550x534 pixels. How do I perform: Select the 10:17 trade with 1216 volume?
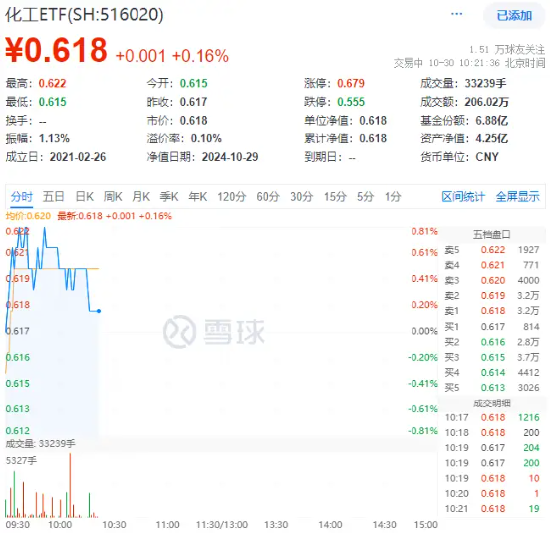coord(492,417)
